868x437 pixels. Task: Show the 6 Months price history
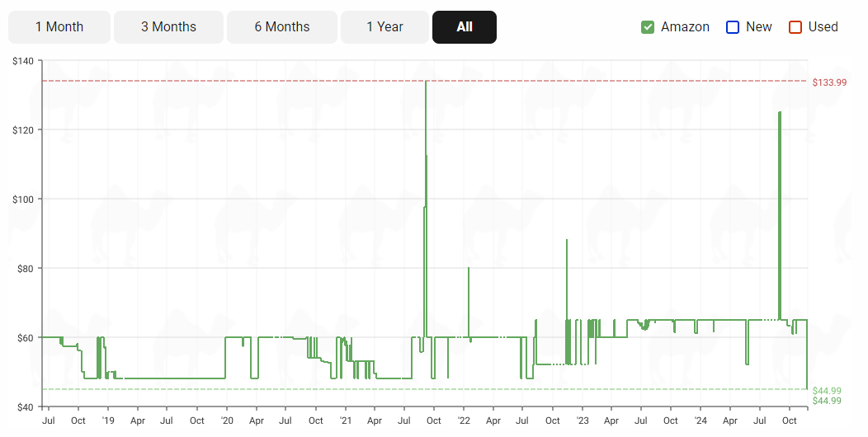point(282,27)
